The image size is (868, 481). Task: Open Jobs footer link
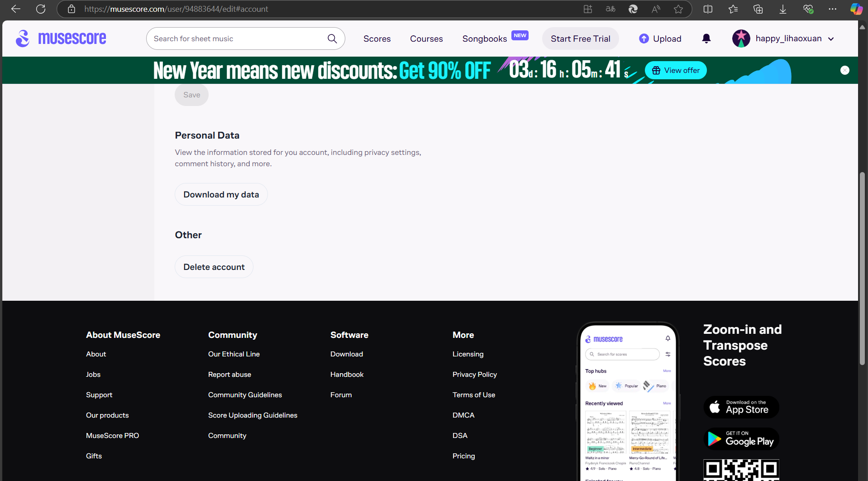tap(93, 375)
